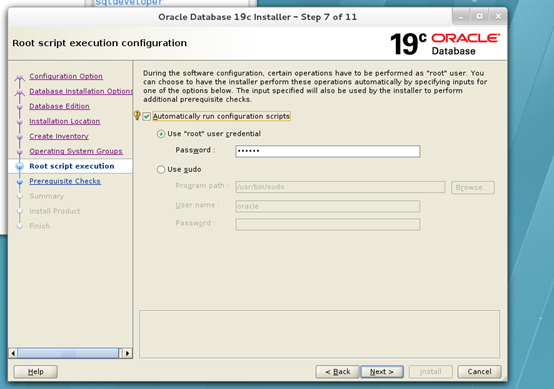This screenshot has width=554, height=389.
Task: Click the sidebar horizontal scrollbar thumb
Action: coord(68,353)
